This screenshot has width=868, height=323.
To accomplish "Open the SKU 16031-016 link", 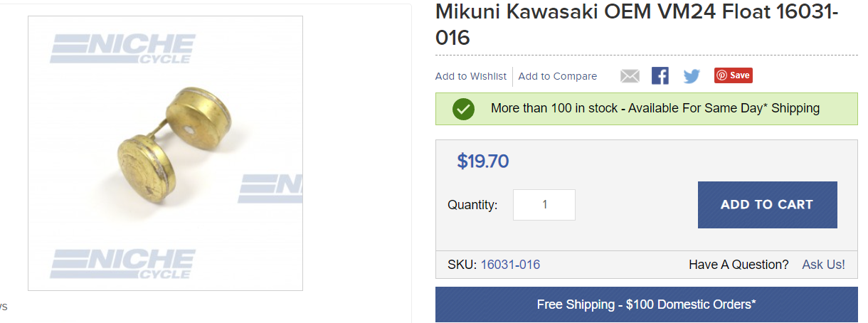I will coord(510,265).
